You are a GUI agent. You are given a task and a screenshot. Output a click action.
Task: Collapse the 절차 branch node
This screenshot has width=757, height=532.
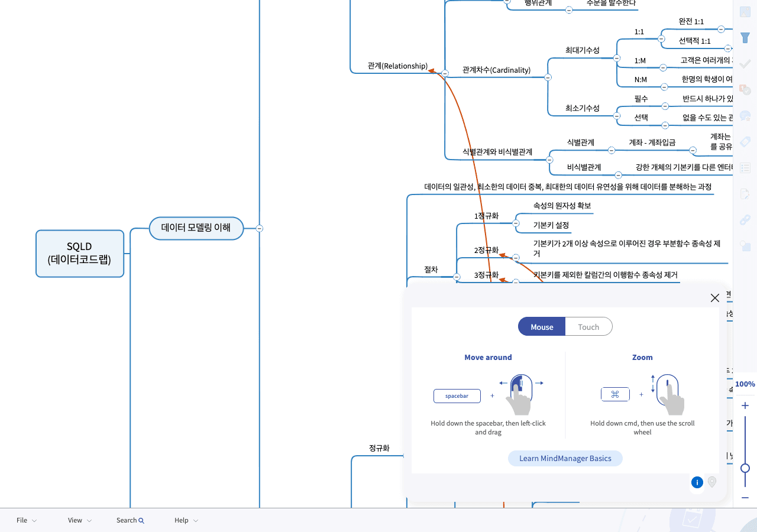click(455, 275)
